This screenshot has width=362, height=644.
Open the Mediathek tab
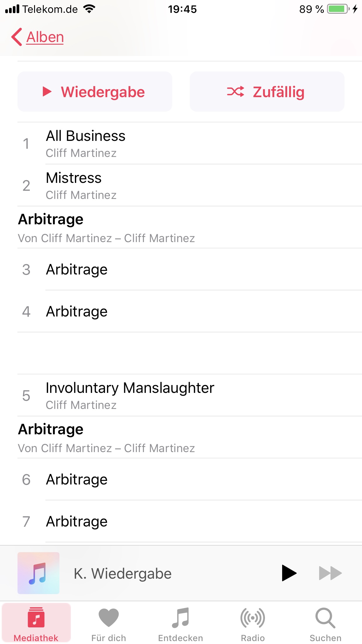point(36,623)
